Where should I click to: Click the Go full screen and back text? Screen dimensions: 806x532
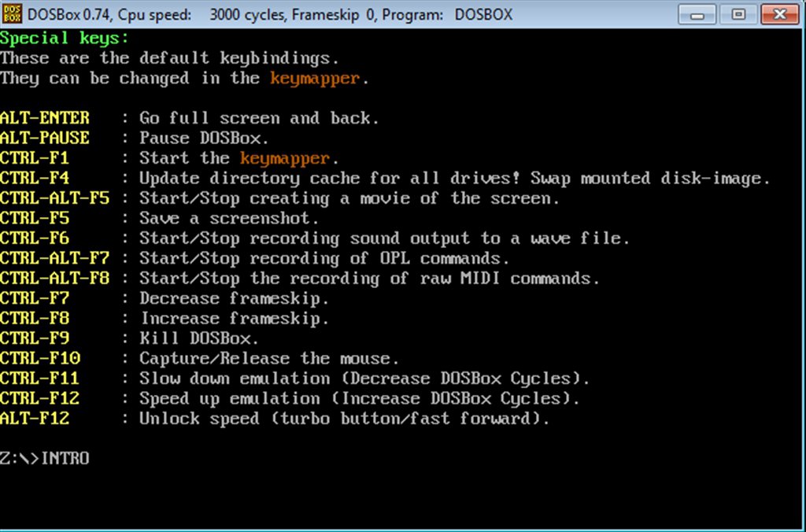point(259,118)
